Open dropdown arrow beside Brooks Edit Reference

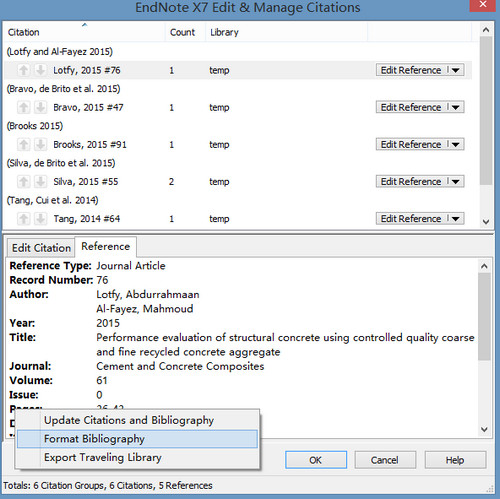click(x=456, y=144)
